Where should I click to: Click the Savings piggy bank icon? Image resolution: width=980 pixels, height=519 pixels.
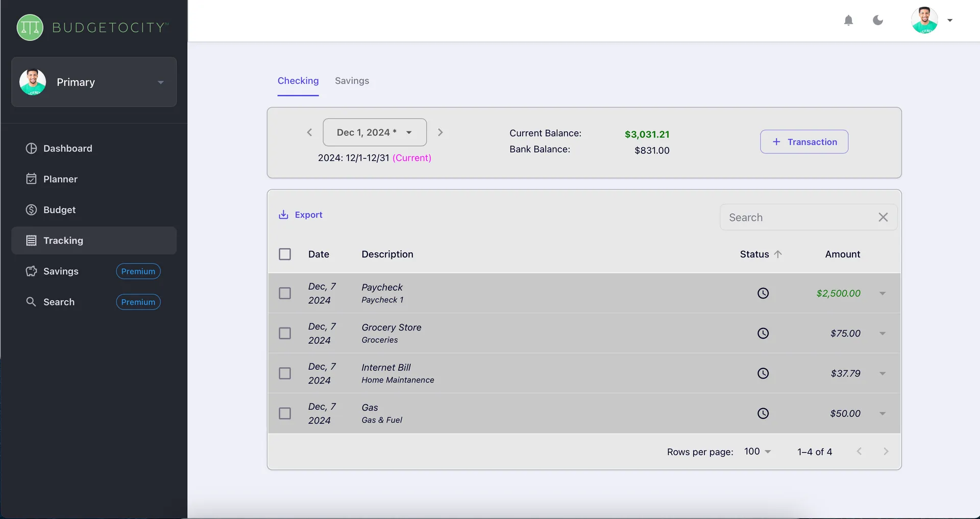[x=31, y=271]
